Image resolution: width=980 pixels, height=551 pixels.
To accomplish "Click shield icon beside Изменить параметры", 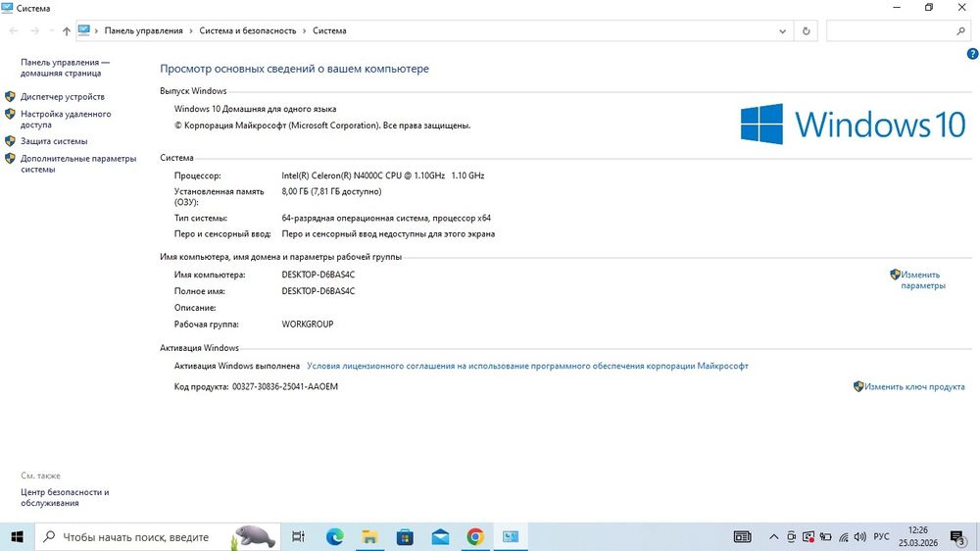I will coord(895,274).
